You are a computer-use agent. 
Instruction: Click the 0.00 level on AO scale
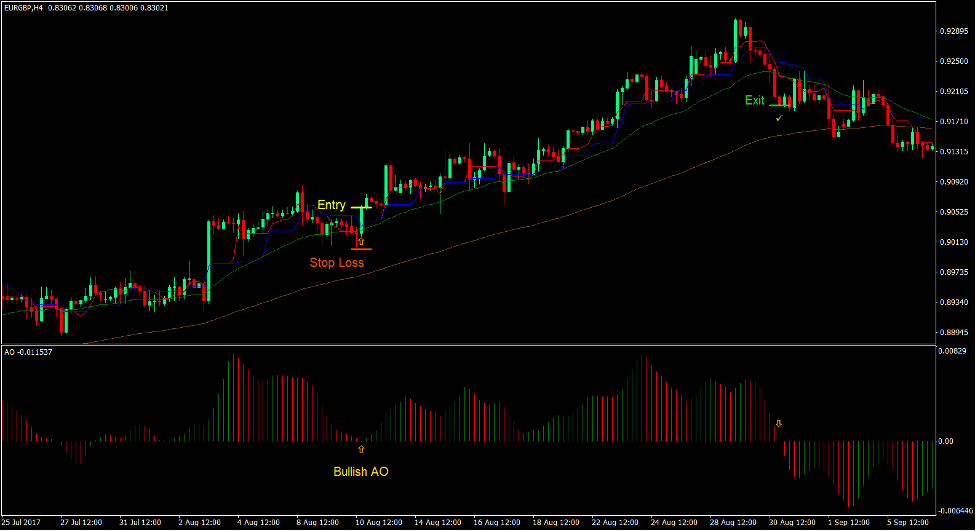tap(950, 441)
